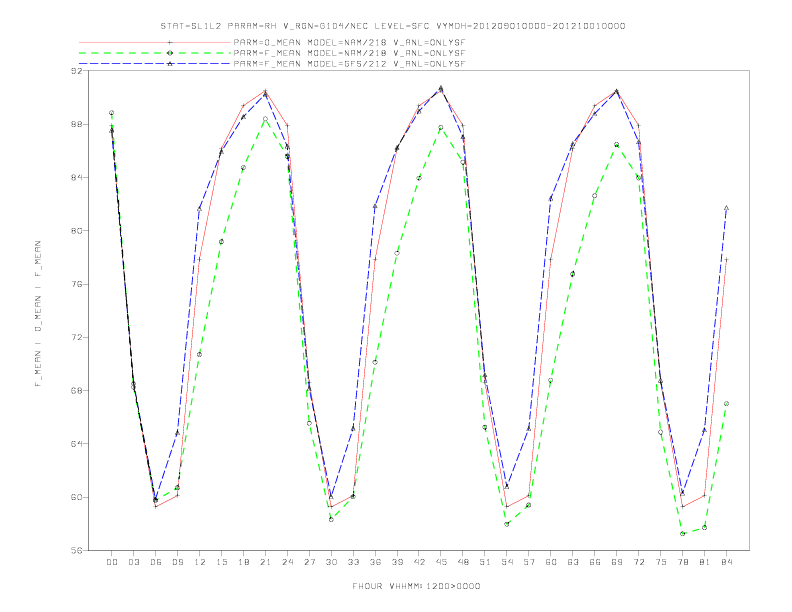Click x-axis forecast hour label 75
The image size is (792, 612).
[661, 562]
